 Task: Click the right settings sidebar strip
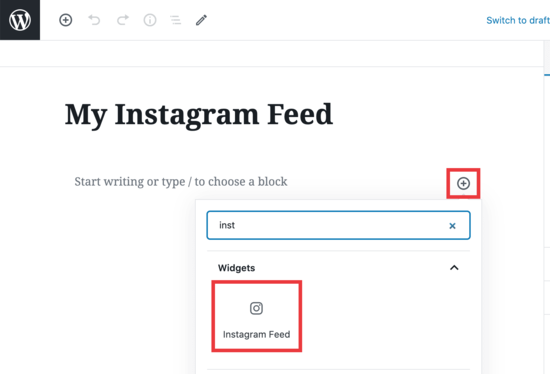point(547,211)
